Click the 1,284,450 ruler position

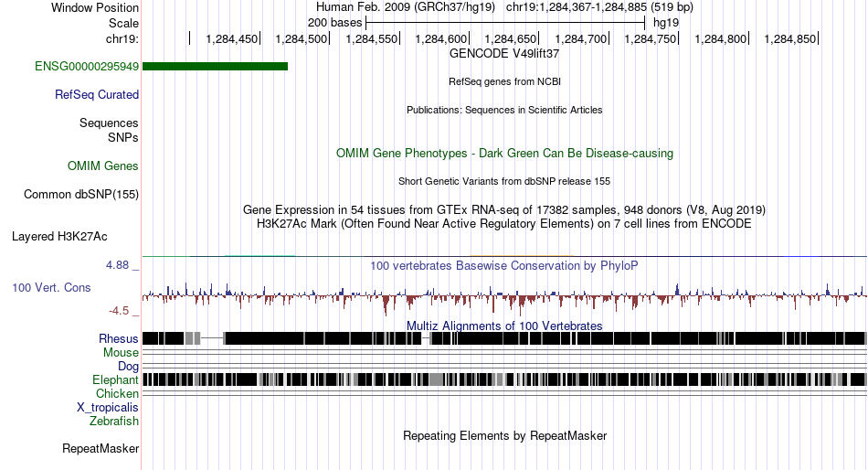pyautogui.click(x=232, y=39)
